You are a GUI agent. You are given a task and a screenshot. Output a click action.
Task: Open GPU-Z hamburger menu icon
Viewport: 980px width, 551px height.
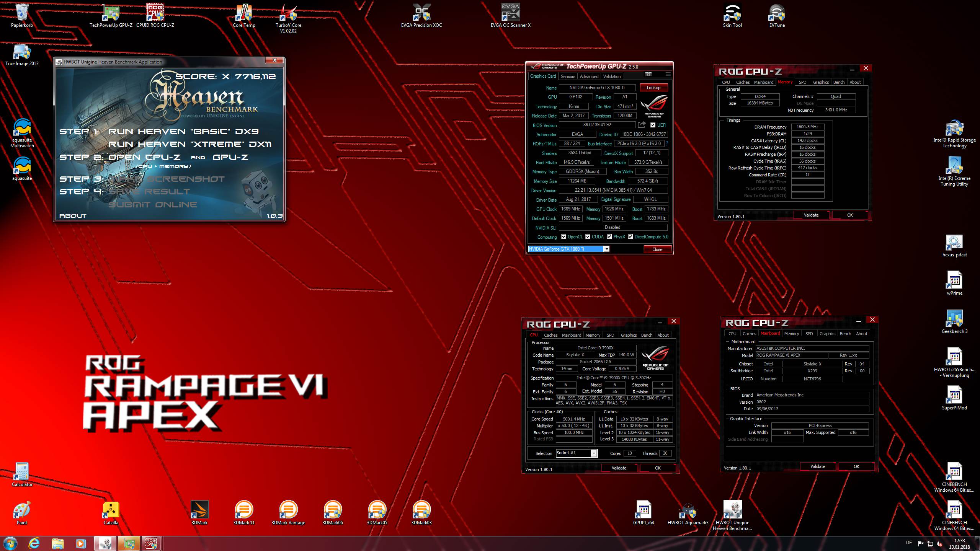click(668, 74)
